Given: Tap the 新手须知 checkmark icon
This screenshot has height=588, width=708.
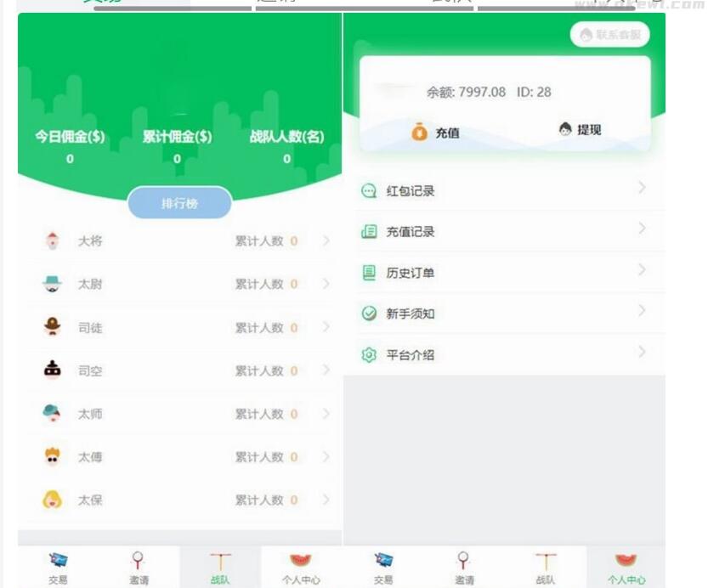Looking at the screenshot, I should point(366,314).
